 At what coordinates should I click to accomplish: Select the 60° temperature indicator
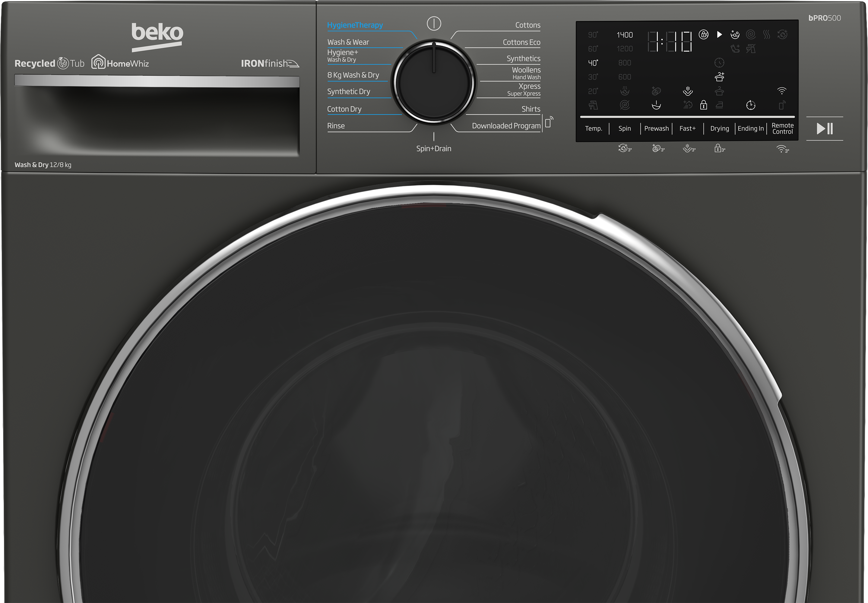(x=593, y=49)
